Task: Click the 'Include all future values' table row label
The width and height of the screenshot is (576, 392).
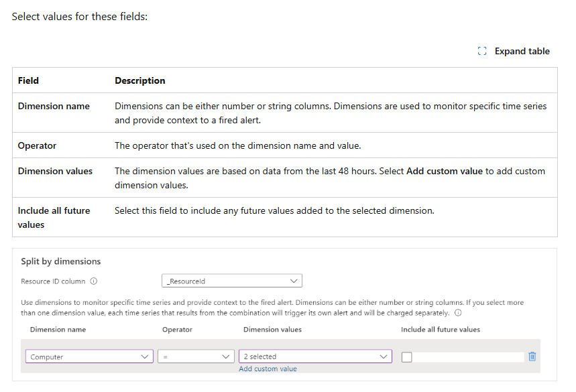Action: (54, 218)
